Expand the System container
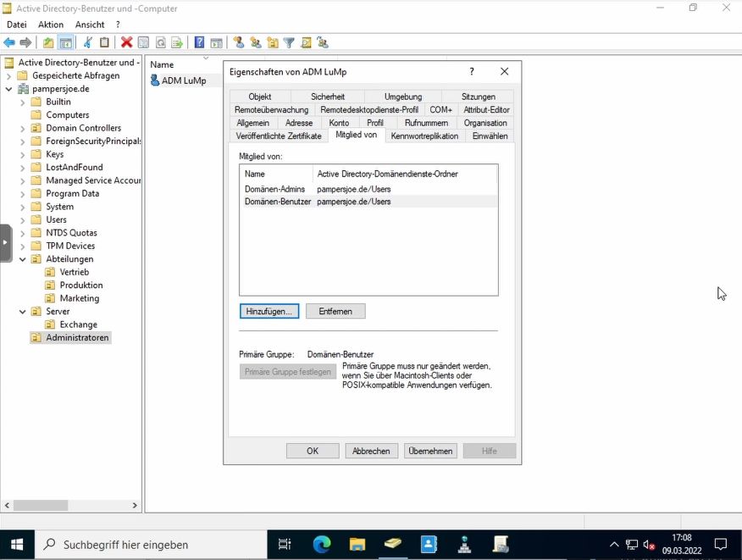The height and width of the screenshot is (560, 742). pos(22,207)
